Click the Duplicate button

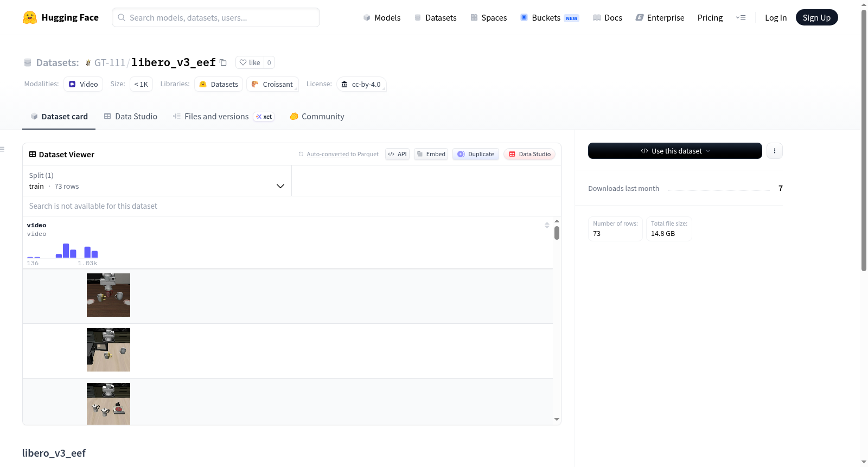click(x=476, y=154)
